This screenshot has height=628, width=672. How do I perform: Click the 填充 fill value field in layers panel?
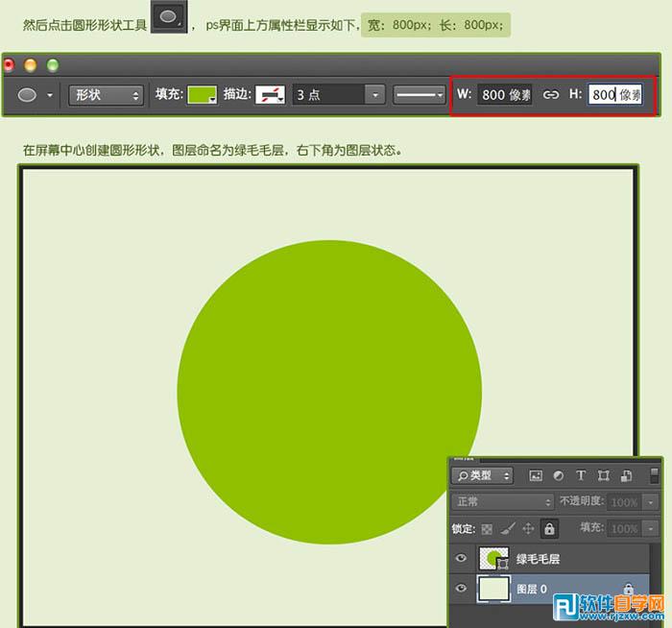625,528
